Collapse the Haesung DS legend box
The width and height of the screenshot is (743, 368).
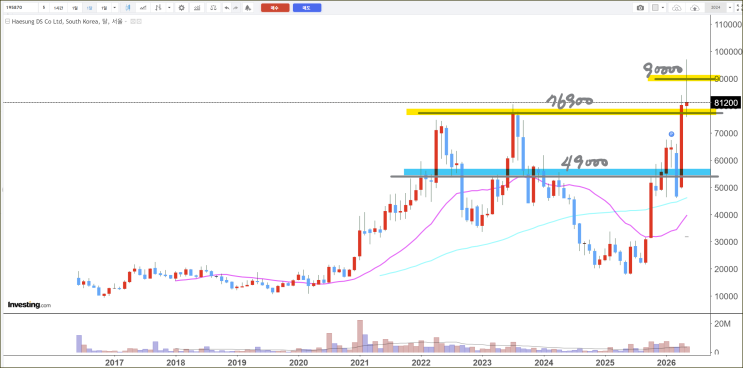7,21
